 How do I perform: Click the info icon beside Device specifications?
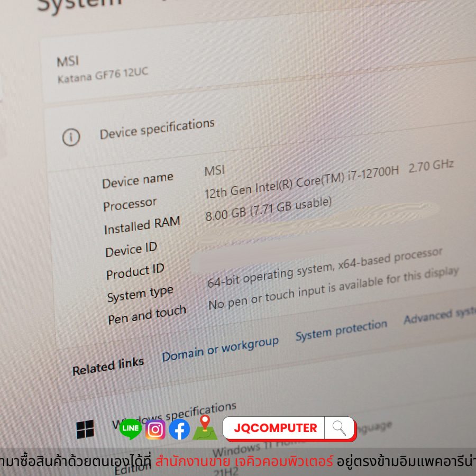(x=71, y=137)
